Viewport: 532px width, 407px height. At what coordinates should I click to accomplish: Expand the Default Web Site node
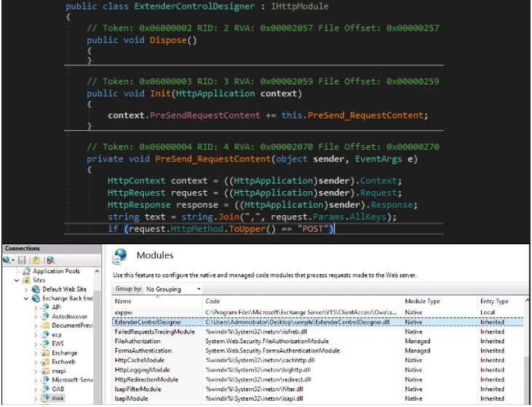pyautogui.click(x=26, y=290)
